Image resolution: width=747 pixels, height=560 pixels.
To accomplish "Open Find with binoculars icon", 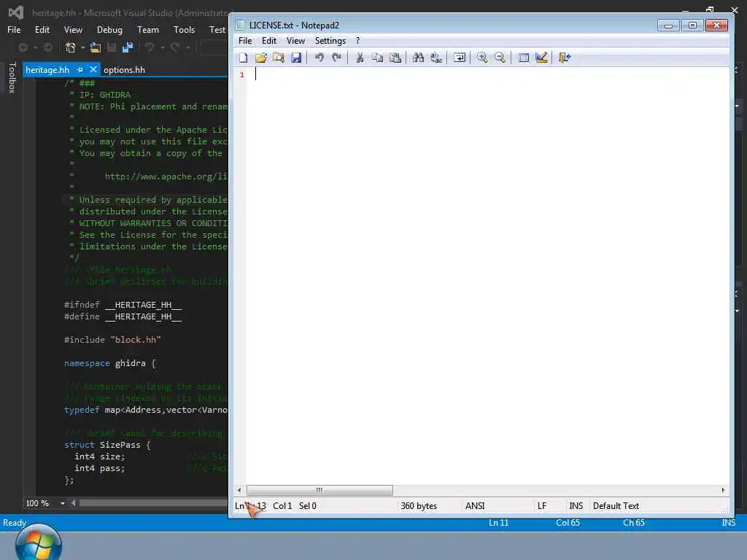I will (418, 58).
